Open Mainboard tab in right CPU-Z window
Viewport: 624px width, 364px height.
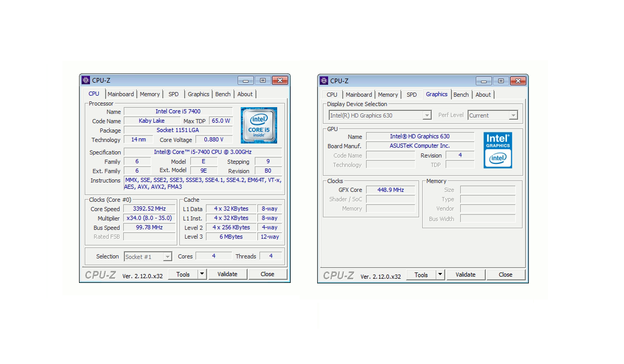click(359, 95)
